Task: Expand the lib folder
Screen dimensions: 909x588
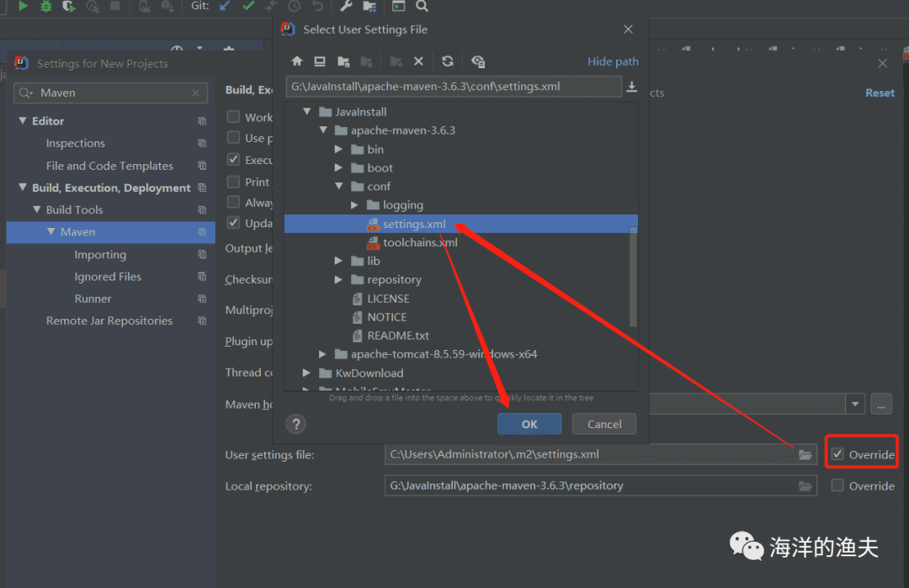Action: tap(339, 261)
